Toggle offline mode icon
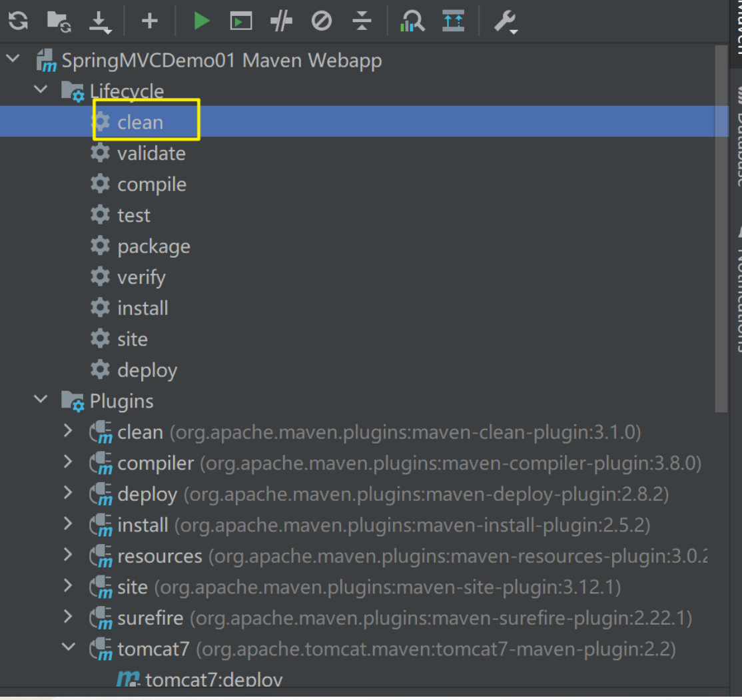 coord(281,21)
